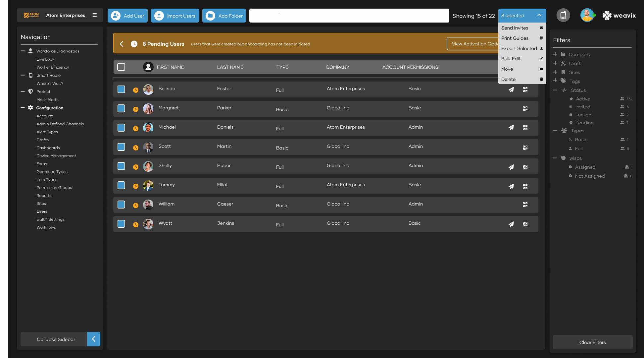Open QR code for Margaret Parker
This screenshot has width=644, height=358.
click(525, 109)
